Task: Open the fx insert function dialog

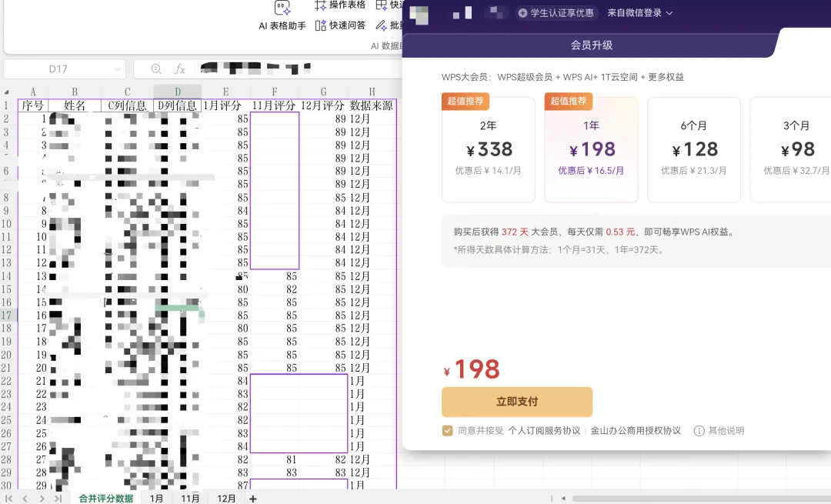Action: click(x=180, y=69)
